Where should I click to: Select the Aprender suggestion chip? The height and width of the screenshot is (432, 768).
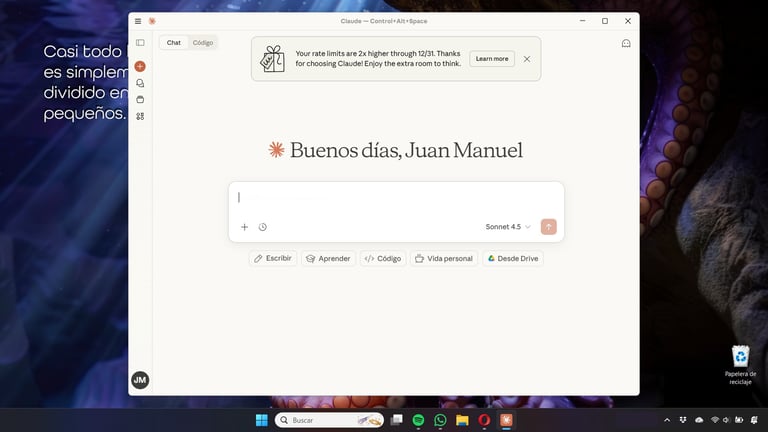coord(328,258)
